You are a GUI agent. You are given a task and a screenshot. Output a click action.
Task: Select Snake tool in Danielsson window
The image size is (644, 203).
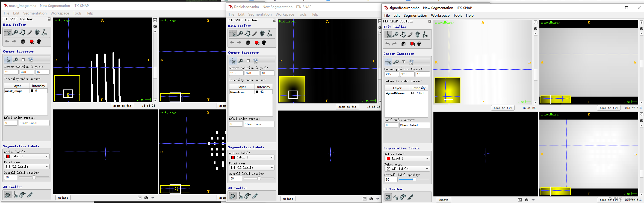tap(262, 34)
